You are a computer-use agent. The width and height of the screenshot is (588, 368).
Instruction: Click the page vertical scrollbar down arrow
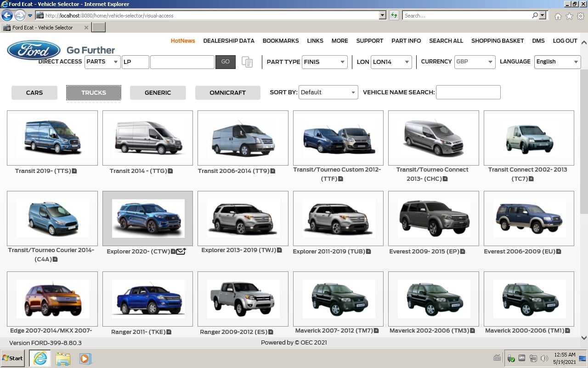[584, 338]
